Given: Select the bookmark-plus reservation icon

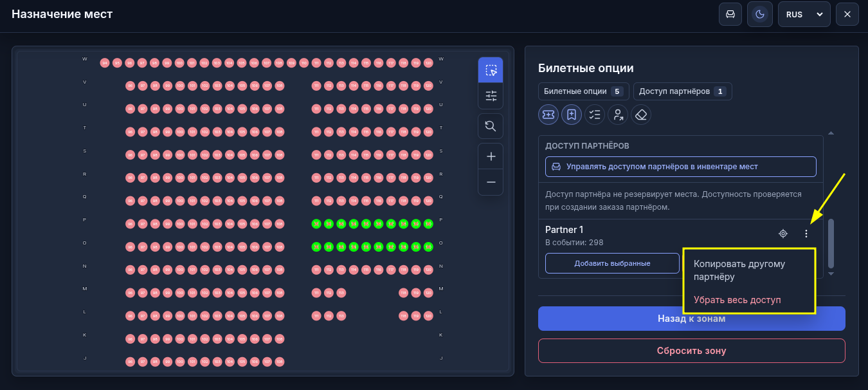Looking at the screenshot, I should [x=572, y=115].
